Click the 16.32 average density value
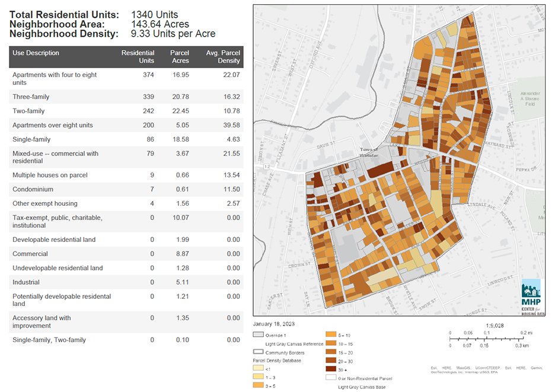 (231, 97)
